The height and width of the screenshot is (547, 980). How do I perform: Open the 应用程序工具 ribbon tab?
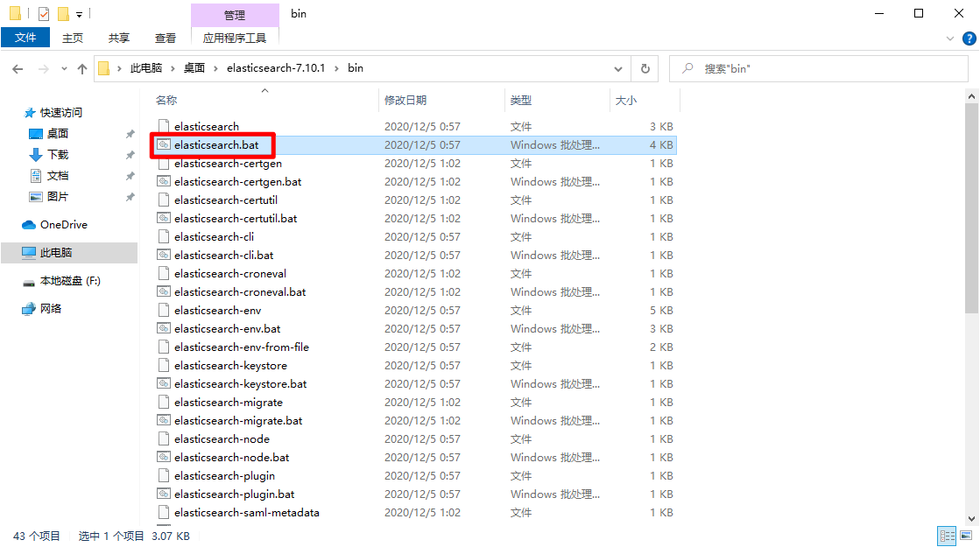coord(235,39)
